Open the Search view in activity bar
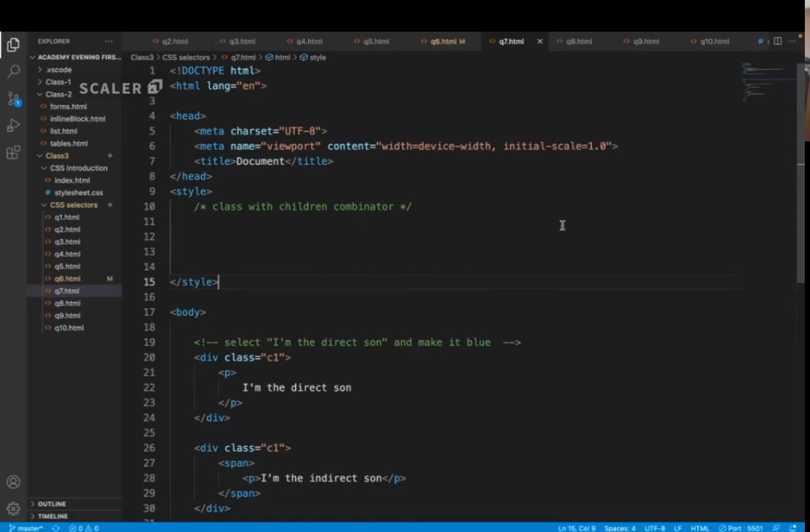Viewport: 810px width, 532px height. coord(13,71)
